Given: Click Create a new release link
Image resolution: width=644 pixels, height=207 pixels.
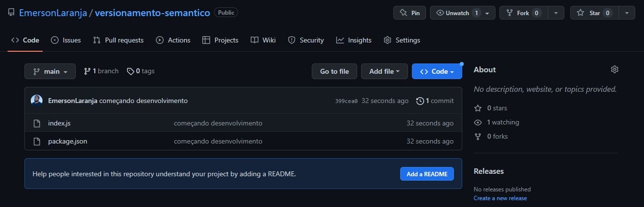Looking at the screenshot, I should coord(500,198).
